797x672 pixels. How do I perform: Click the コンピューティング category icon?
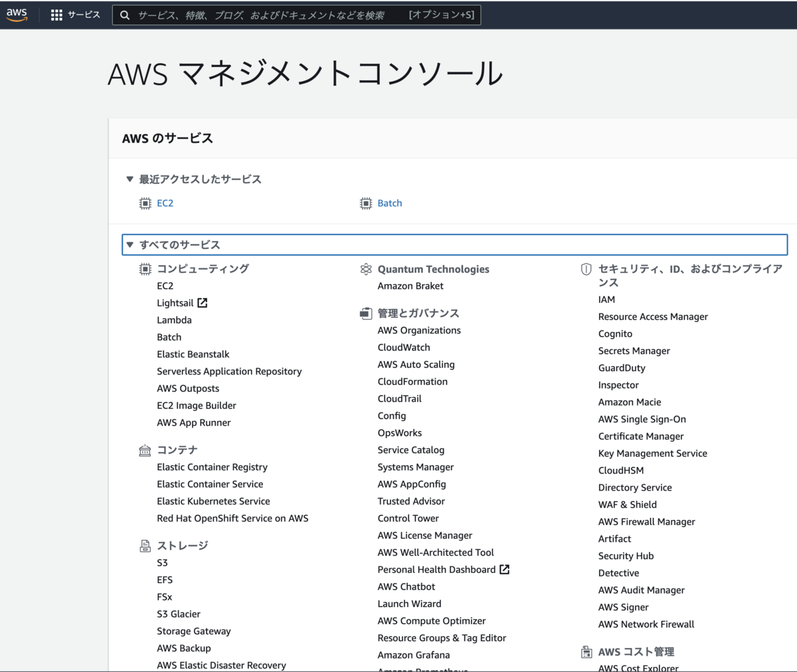pyautogui.click(x=145, y=269)
